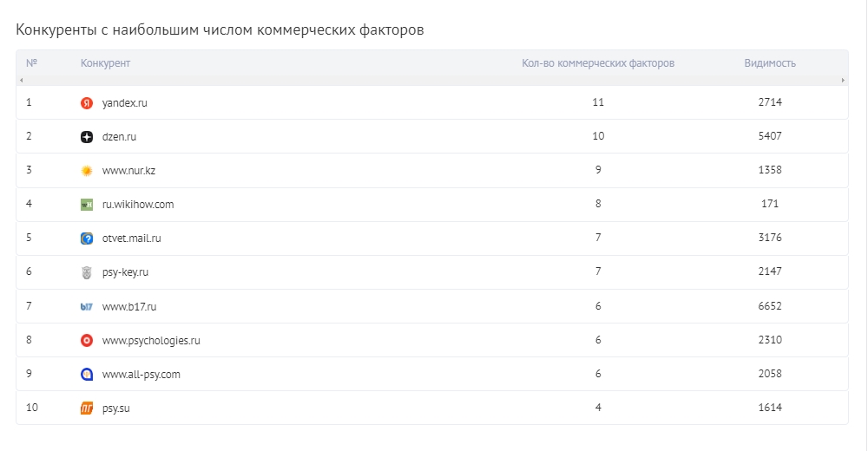This screenshot has height=451, width=868.
Task: Select visibility value 2058 for www.all-psy.com
Action: click(770, 374)
